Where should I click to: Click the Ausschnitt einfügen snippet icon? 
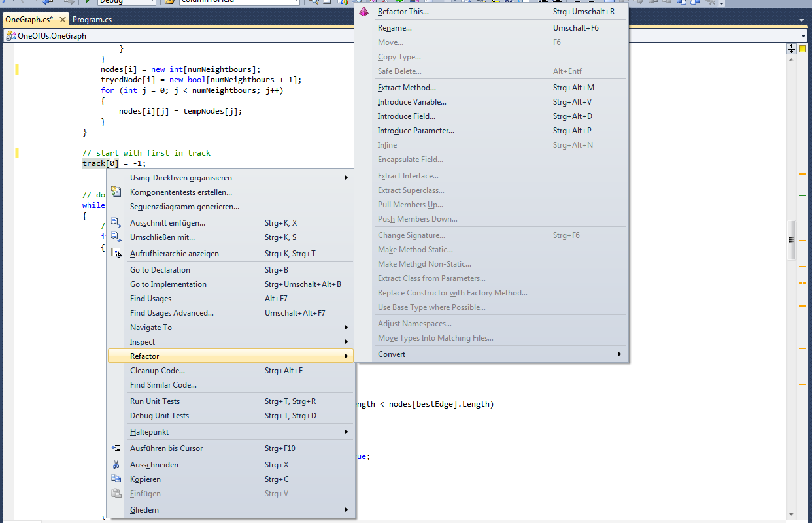click(x=116, y=222)
